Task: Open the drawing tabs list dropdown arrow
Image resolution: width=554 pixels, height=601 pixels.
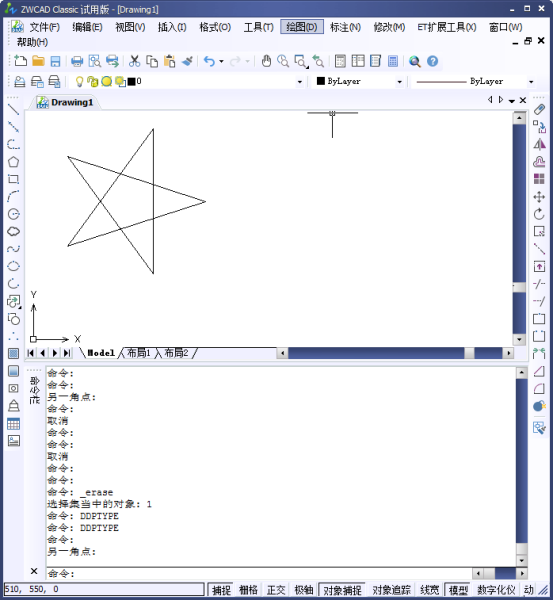Action: click(512, 100)
